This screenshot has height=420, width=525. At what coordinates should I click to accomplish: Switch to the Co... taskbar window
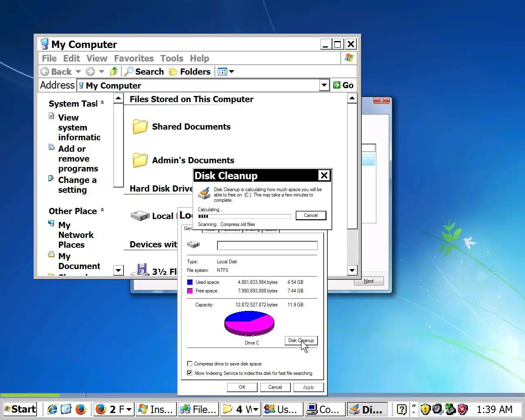click(325, 409)
